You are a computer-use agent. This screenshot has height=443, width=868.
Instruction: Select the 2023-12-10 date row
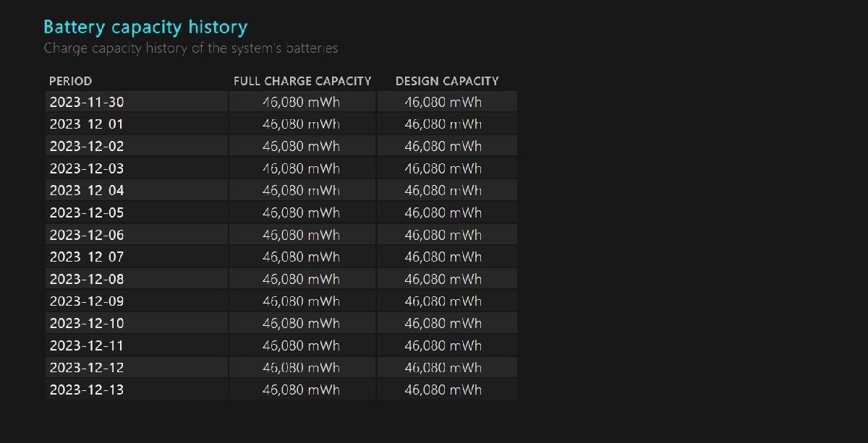(x=87, y=323)
